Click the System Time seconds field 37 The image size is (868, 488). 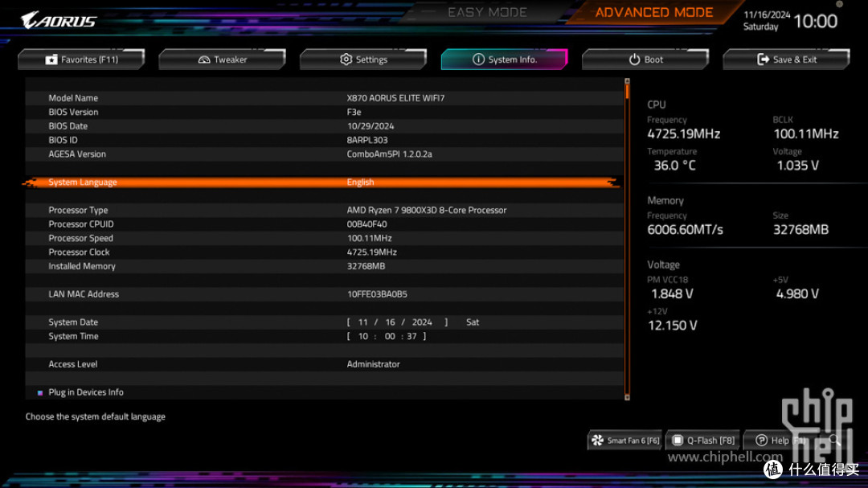point(411,336)
